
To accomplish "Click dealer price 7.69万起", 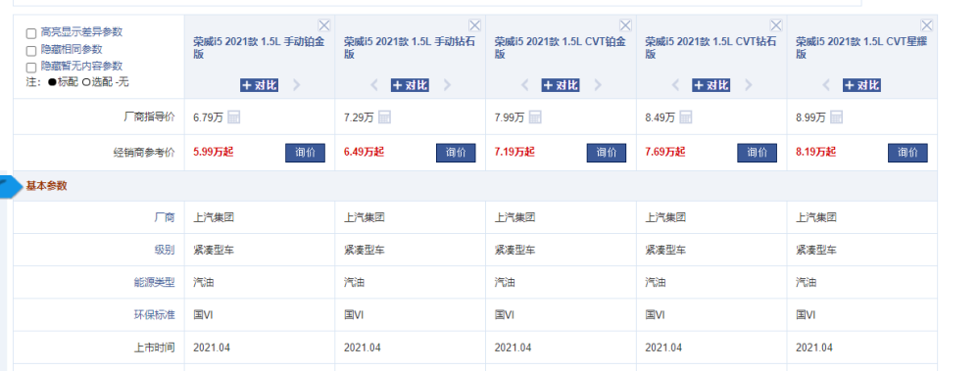I will pyautogui.click(x=665, y=152).
